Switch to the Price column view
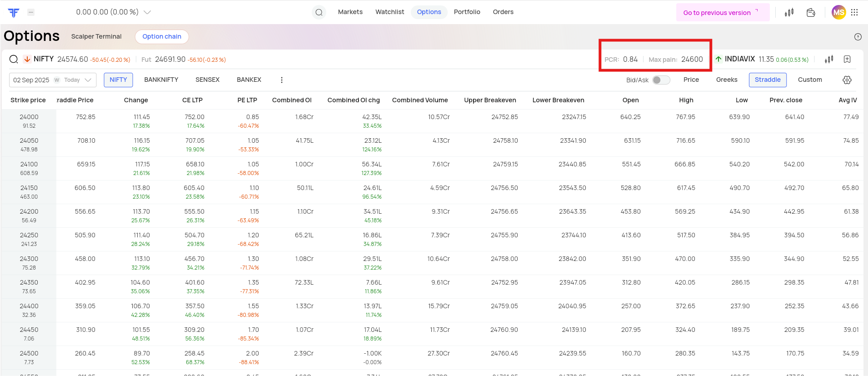This screenshot has height=376, width=868. pyautogui.click(x=691, y=80)
